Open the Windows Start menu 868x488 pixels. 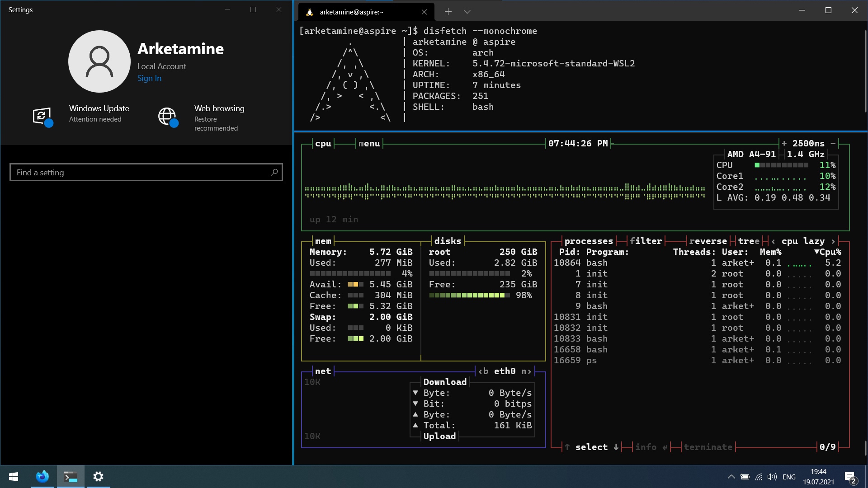click(x=14, y=476)
